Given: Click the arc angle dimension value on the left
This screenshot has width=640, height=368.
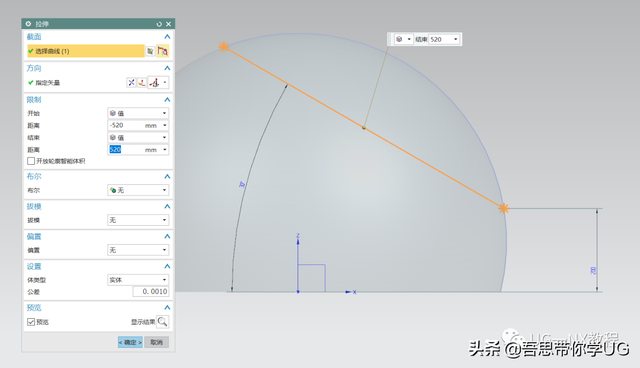Looking at the screenshot, I should click(x=242, y=184).
